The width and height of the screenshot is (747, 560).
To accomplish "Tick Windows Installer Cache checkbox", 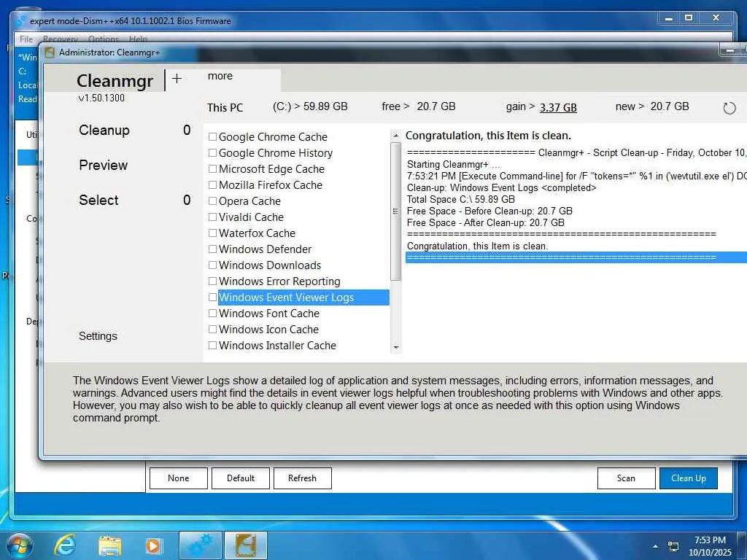I will click(212, 345).
